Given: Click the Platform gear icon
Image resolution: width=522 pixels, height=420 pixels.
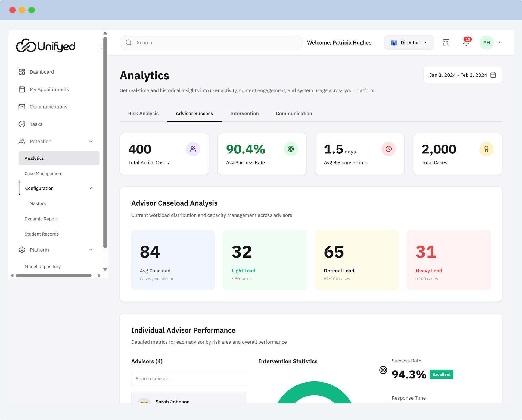Looking at the screenshot, I should point(22,250).
